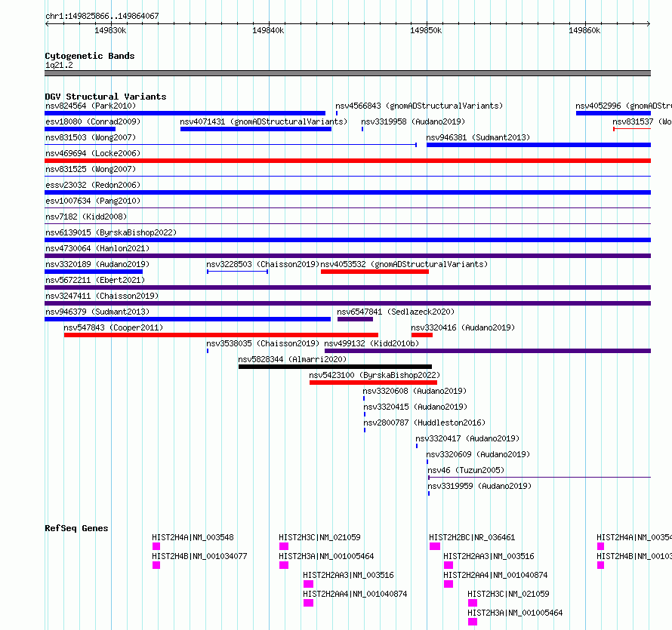The width and height of the screenshot is (672, 630).
Task: Click the blue bar of nsv6139015 (ByrskaBishop2022)
Action: (x=347, y=240)
